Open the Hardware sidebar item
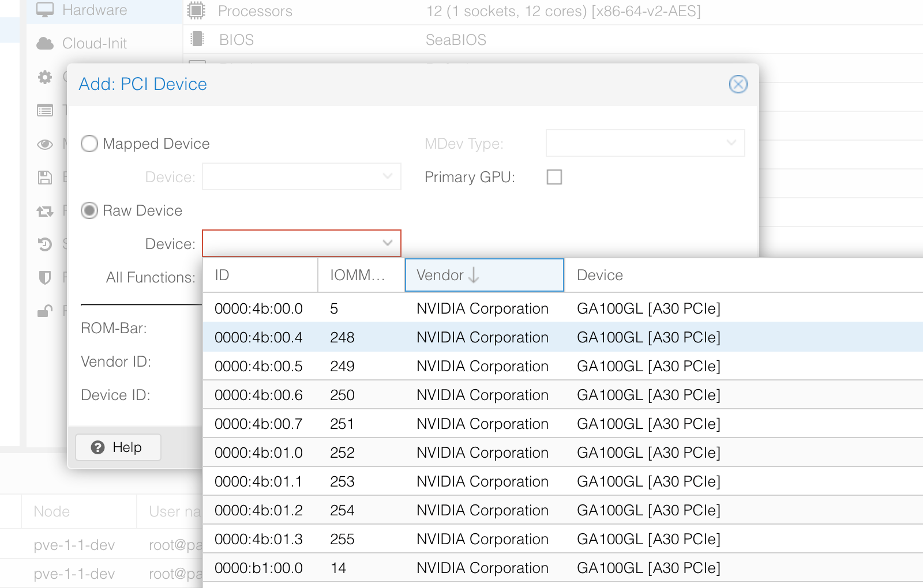Image resolution: width=923 pixels, height=588 pixels. 104,10
